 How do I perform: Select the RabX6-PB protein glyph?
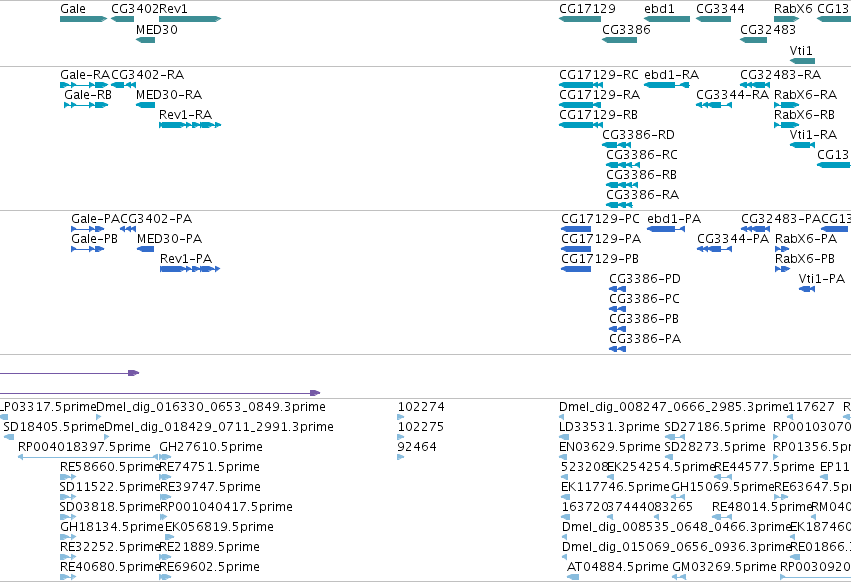pos(782,269)
